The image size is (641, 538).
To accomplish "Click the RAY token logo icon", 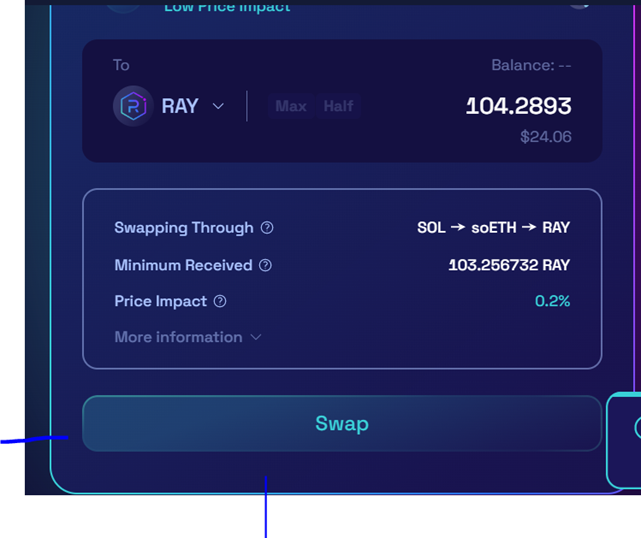I will point(133,106).
